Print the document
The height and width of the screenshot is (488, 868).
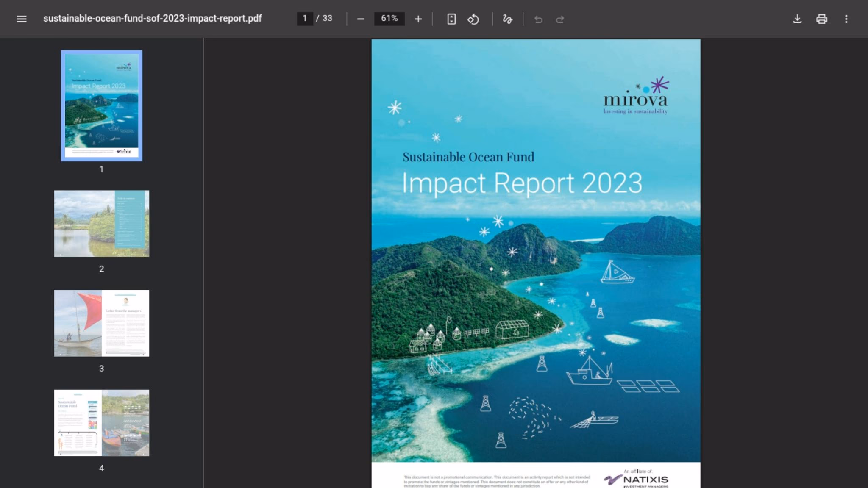(x=821, y=19)
